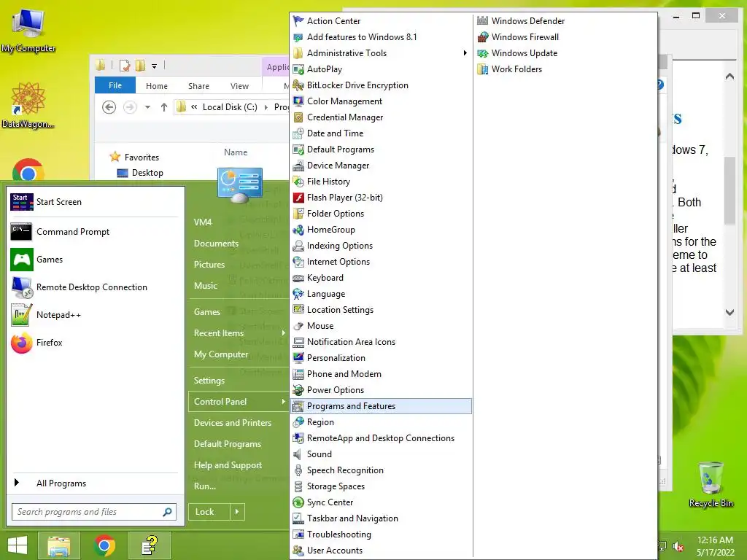Open File Explorer from the taskbar

(58, 545)
